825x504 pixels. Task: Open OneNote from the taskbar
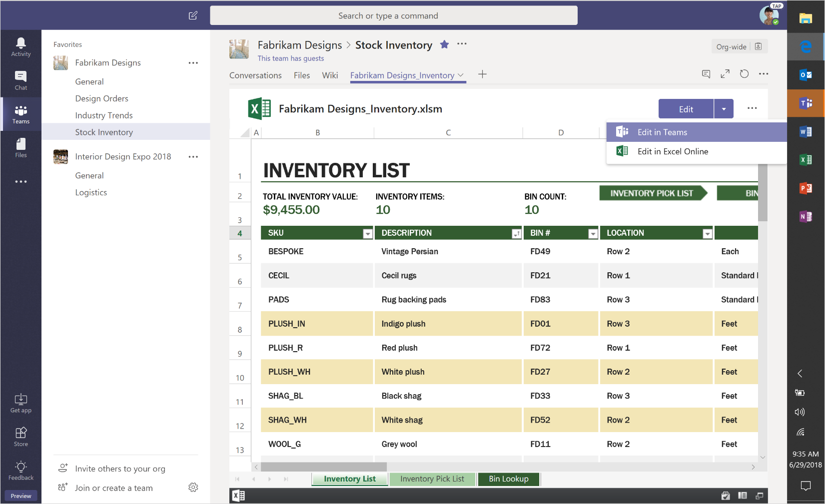806,217
